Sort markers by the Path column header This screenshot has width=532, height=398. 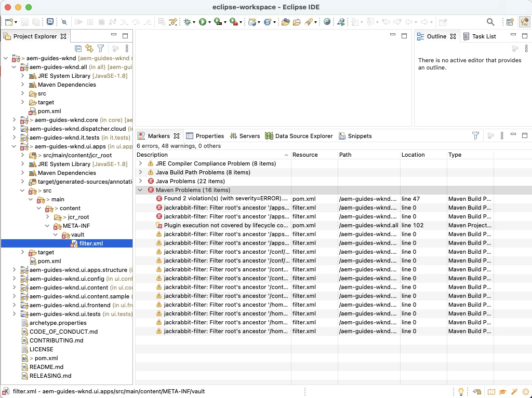coord(369,155)
